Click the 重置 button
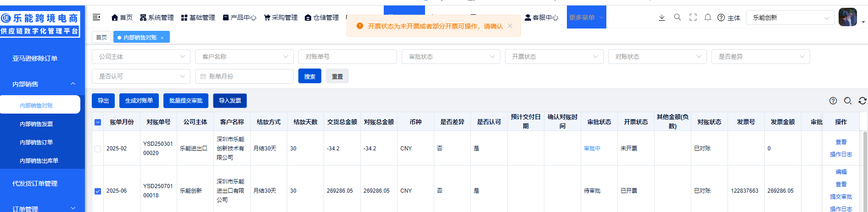This screenshot has width=868, height=212. pos(337,76)
